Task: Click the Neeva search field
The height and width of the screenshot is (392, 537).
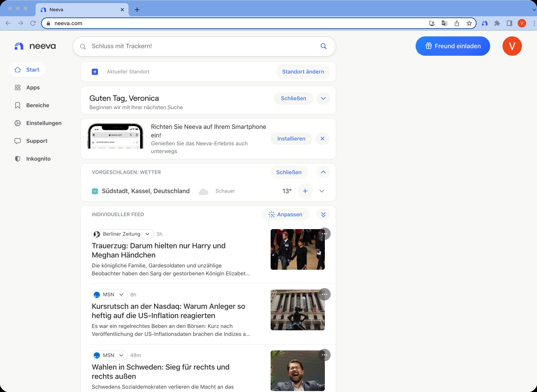Action: click(204, 46)
